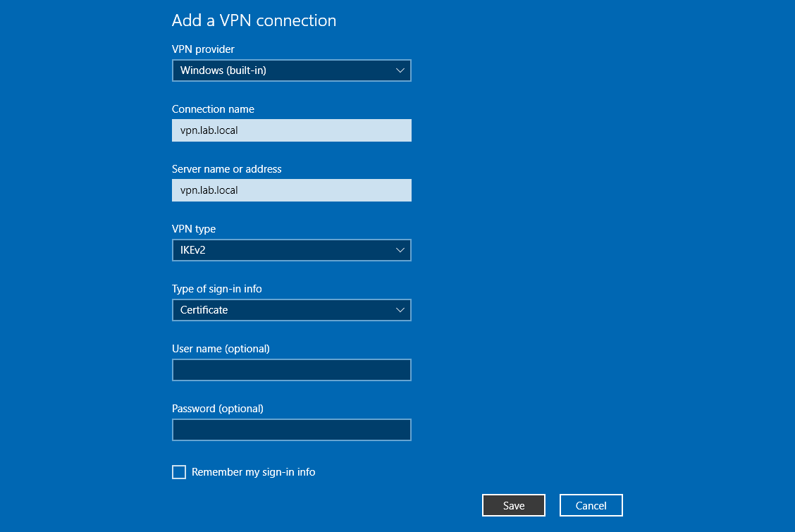Image resolution: width=795 pixels, height=532 pixels.
Task: Click inside the Connection name field
Action: 291,130
